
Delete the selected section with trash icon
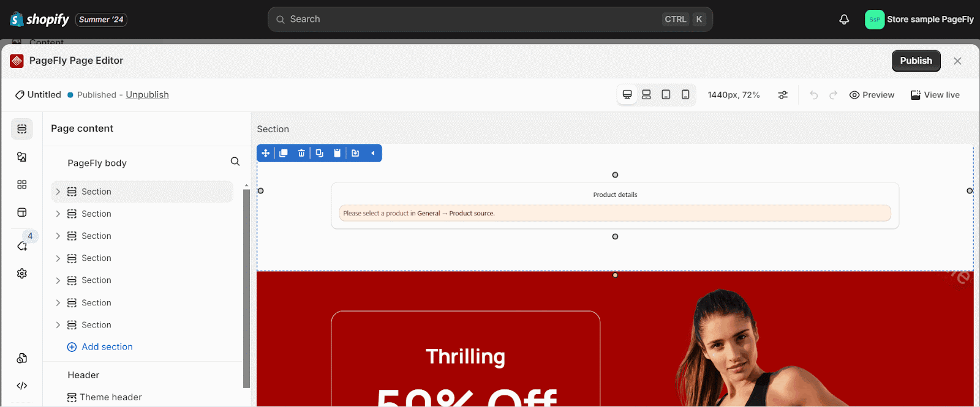301,153
